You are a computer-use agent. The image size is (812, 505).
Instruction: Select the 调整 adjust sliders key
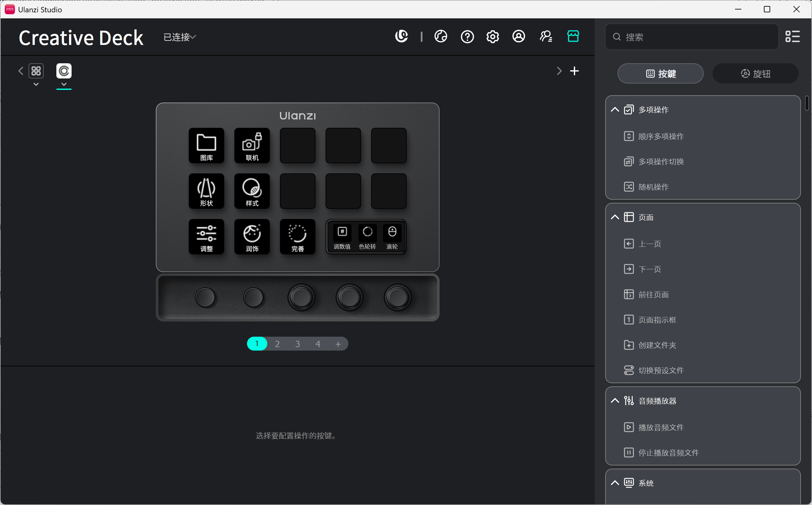click(x=206, y=236)
